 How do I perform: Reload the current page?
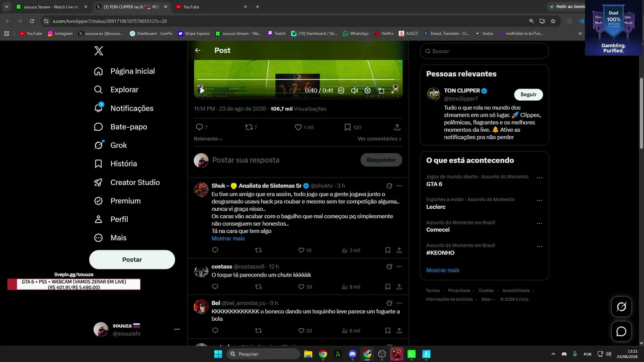coord(32,21)
